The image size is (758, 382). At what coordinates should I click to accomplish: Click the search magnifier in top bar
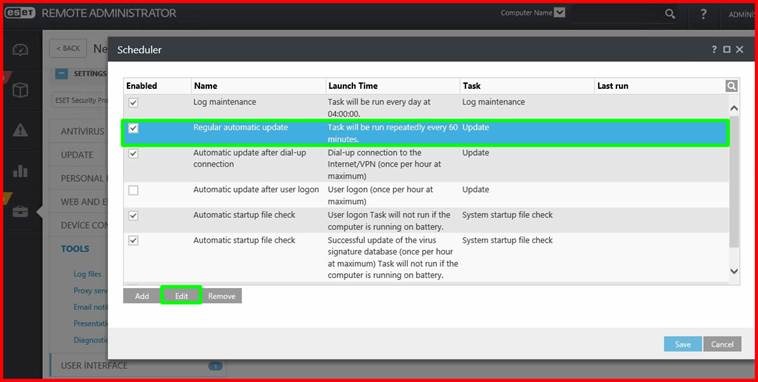[670, 14]
